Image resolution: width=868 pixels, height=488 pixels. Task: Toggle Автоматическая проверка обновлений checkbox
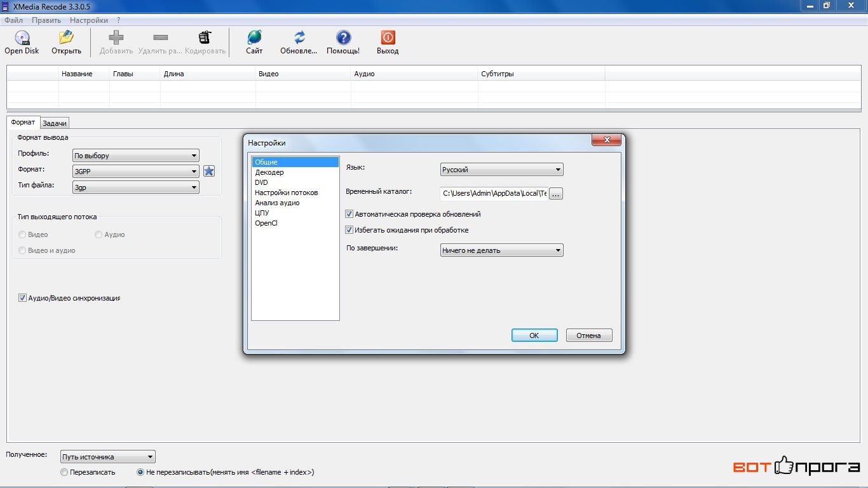click(x=349, y=214)
